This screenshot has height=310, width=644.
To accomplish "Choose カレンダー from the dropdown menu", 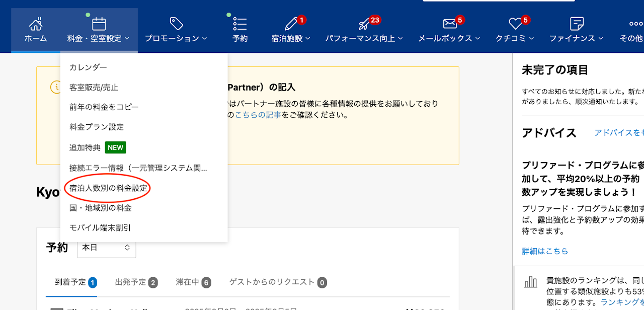I will click(88, 67).
